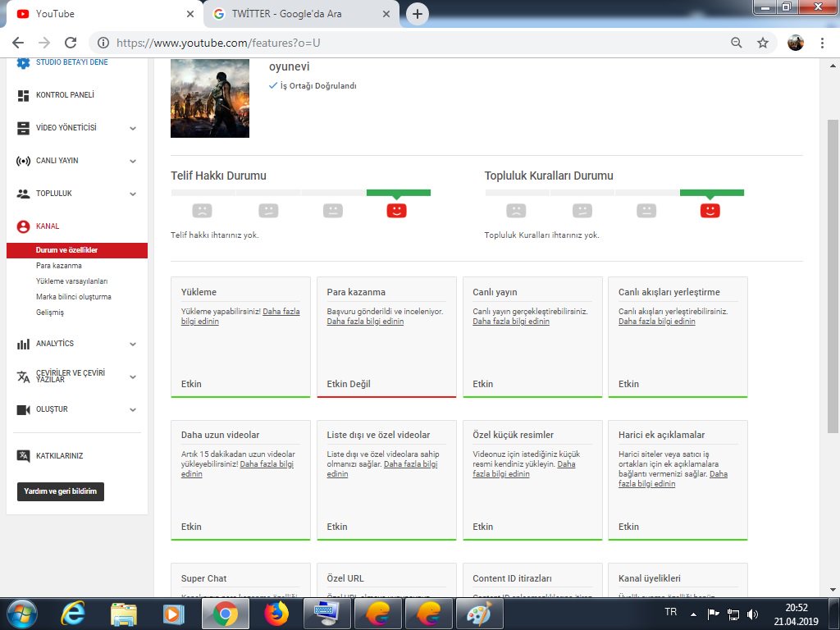Click the zoom magnifier icon in address bar
Viewport: 840px width, 630px height.
coord(737,43)
